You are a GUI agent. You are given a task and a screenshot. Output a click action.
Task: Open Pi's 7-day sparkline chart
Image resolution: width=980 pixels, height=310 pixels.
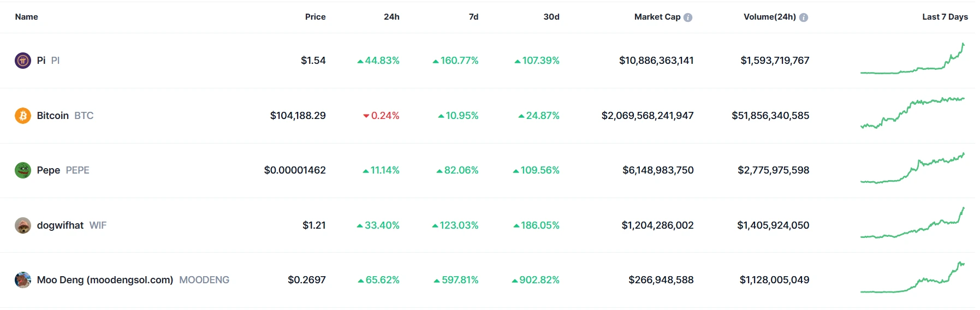pyautogui.click(x=912, y=58)
